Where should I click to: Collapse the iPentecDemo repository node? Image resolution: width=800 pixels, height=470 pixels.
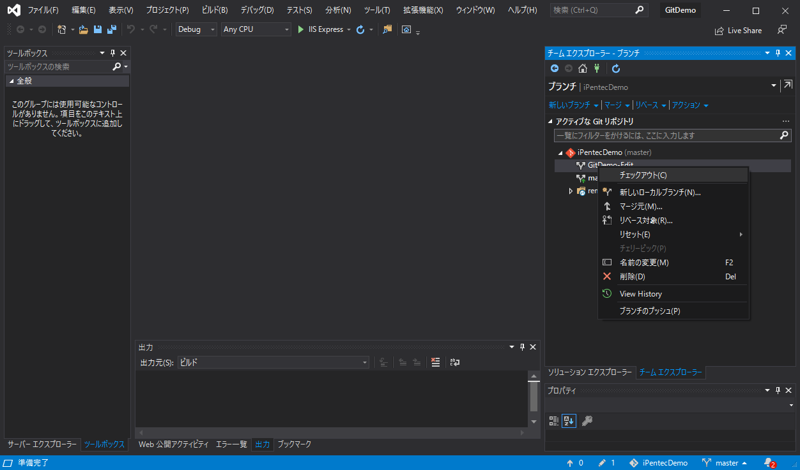coord(561,153)
